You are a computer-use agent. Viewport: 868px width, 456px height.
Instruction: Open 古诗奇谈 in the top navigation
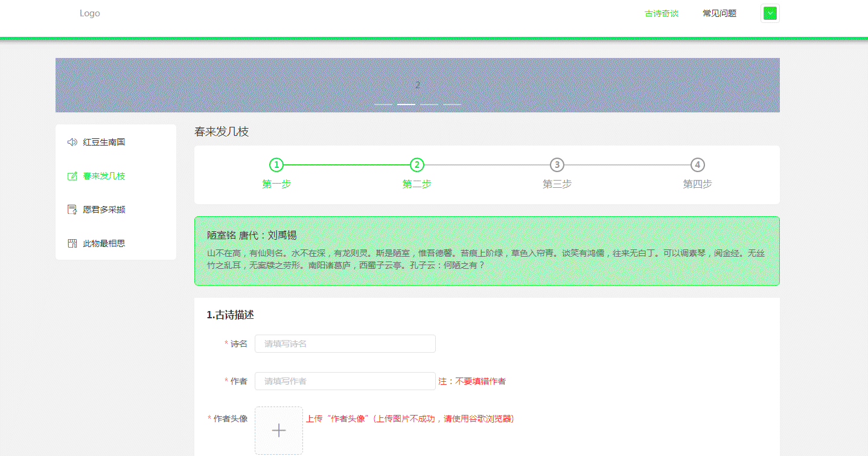tap(662, 13)
